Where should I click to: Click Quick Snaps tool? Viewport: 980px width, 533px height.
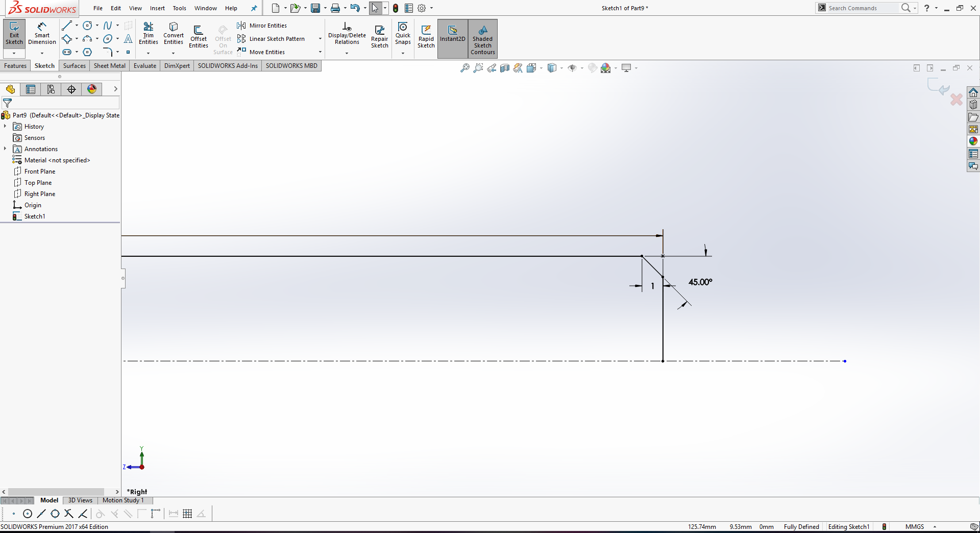[403, 34]
